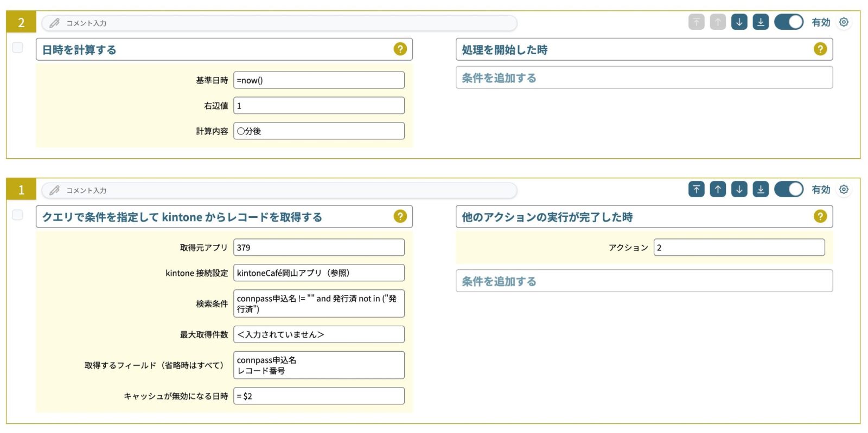Click move-to-top arrow icon in action 1
The height and width of the screenshot is (433, 868).
tap(696, 189)
